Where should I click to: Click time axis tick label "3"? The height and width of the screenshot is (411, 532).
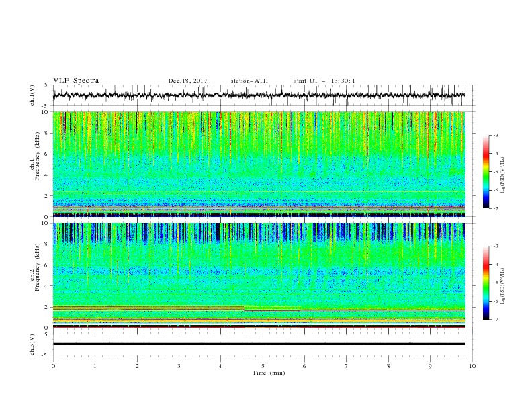(179, 366)
